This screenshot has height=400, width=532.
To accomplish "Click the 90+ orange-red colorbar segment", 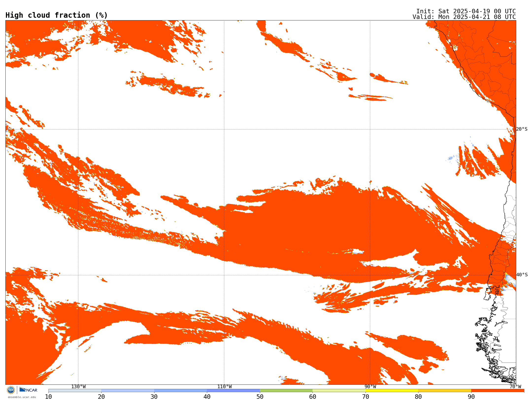I will point(498,391).
